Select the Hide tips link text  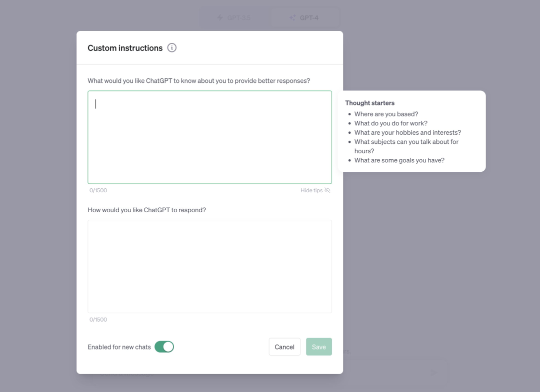click(311, 190)
